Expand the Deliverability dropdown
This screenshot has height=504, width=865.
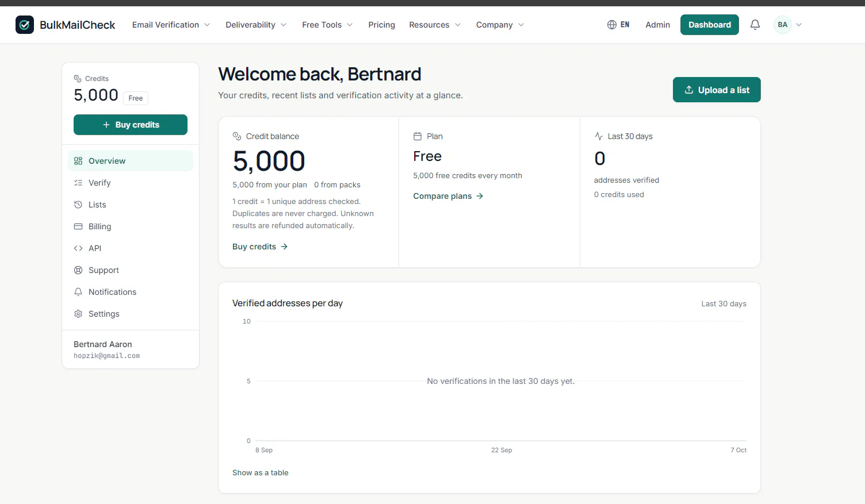(x=256, y=25)
